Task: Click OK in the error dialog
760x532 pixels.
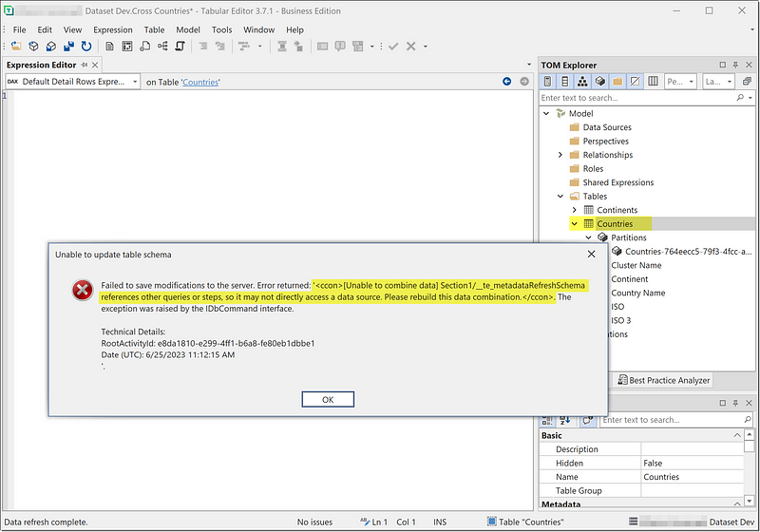Action: pyautogui.click(x=328, y=399)
